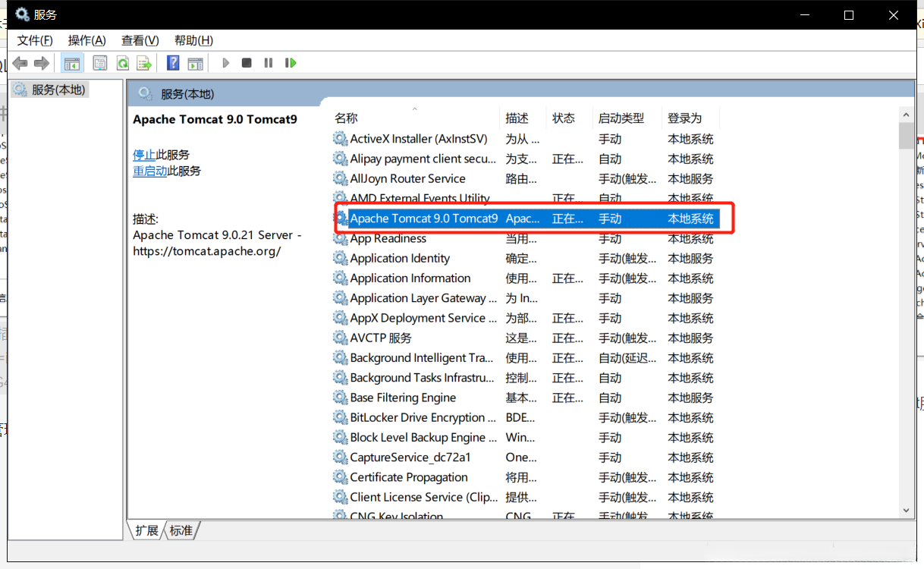The width and height of the screenshot is (924, 569).
Task: Switch to the 标准 tab
Action: coord(181,530)
